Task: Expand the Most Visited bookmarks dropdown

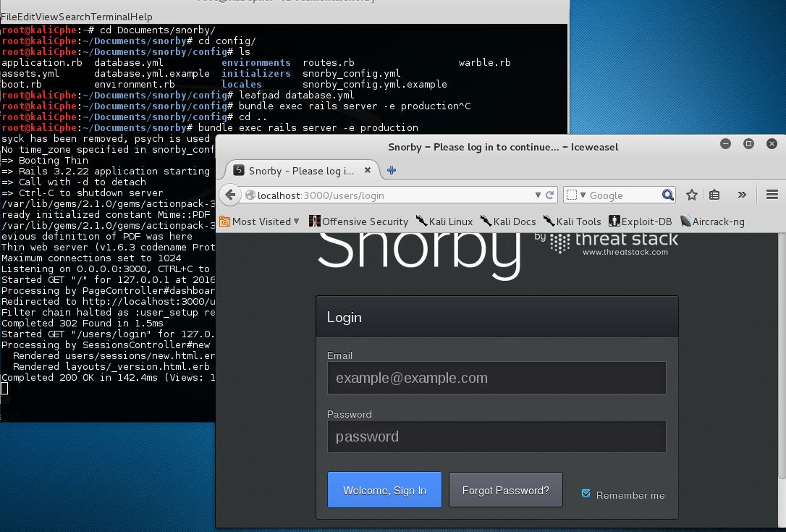Action: point(296,221)
